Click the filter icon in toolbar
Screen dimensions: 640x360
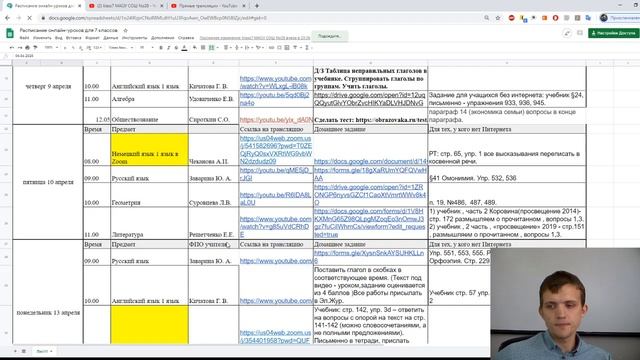coord(296,48)
